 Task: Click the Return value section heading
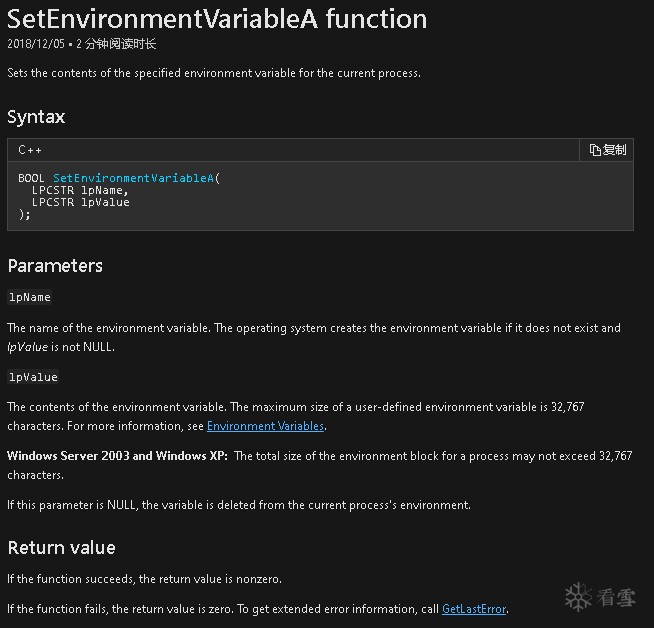coord(61,547)
